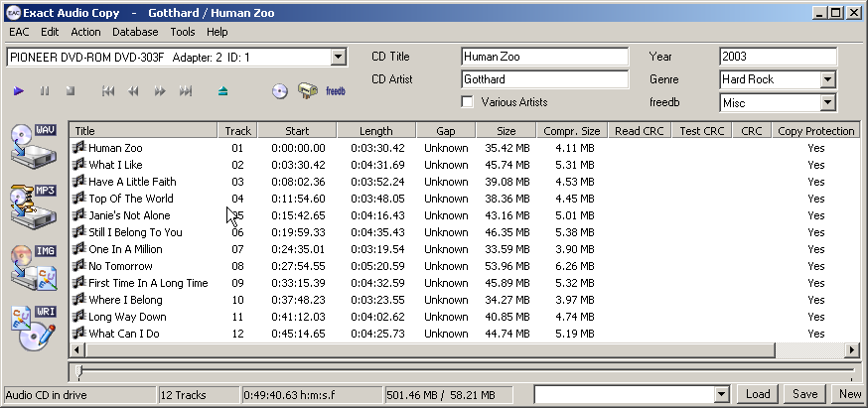
Task: Sort by the Length column header
Action: tap(375, 131)
